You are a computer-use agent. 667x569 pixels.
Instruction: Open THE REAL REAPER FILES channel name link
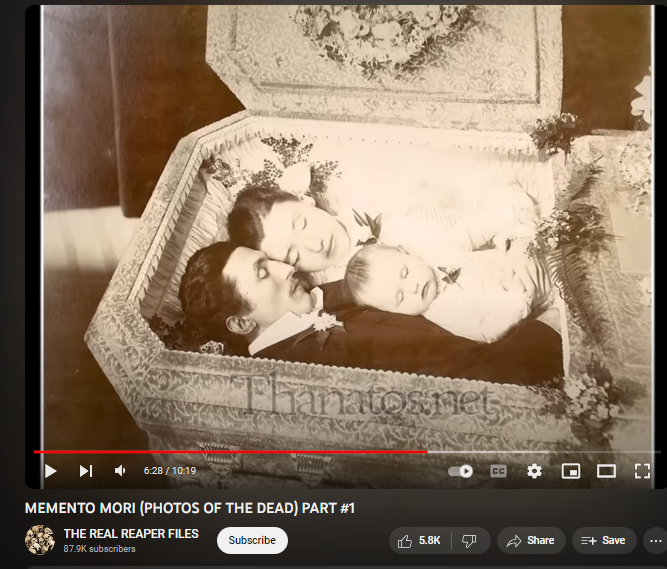tap(131, 534)
